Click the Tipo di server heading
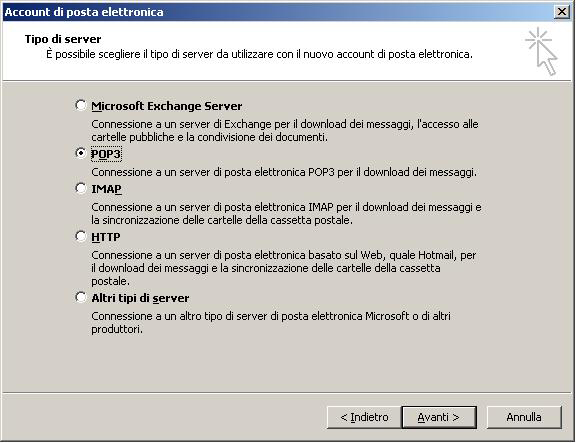This screenshot has height=443, width=577. coord(63,39)
